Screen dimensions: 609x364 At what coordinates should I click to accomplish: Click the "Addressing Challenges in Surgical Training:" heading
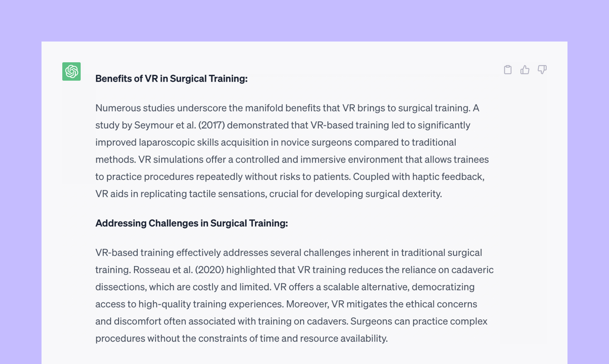point(191,223)
